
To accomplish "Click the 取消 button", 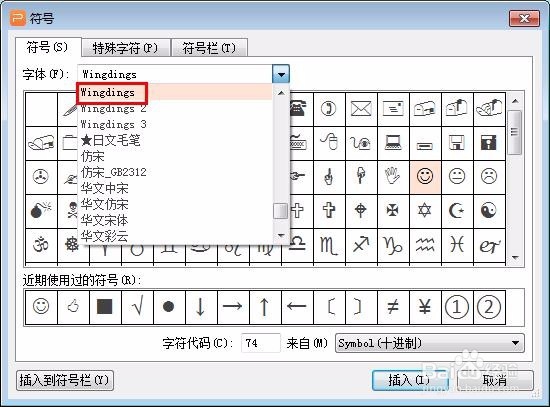I will [495, 380].
